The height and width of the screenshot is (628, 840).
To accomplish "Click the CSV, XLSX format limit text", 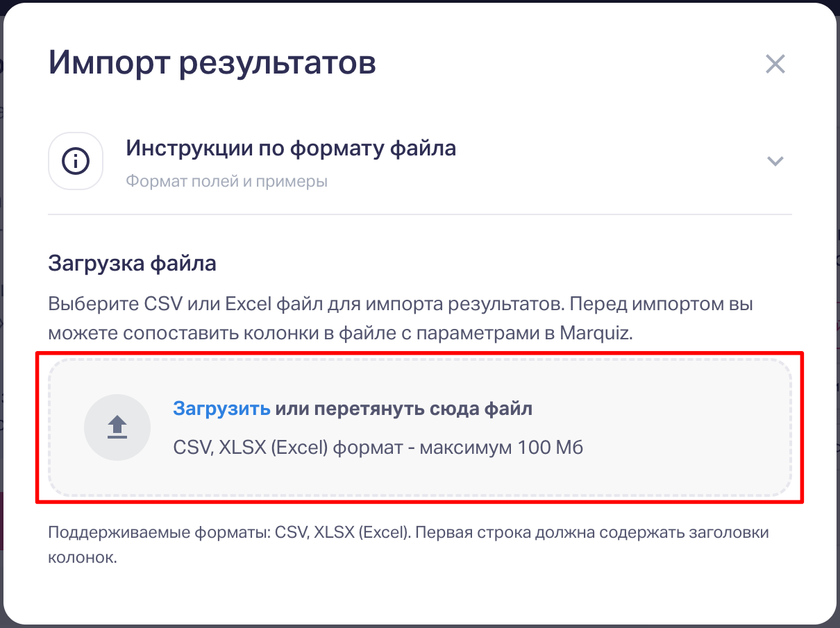I will [x=378, y=448].
